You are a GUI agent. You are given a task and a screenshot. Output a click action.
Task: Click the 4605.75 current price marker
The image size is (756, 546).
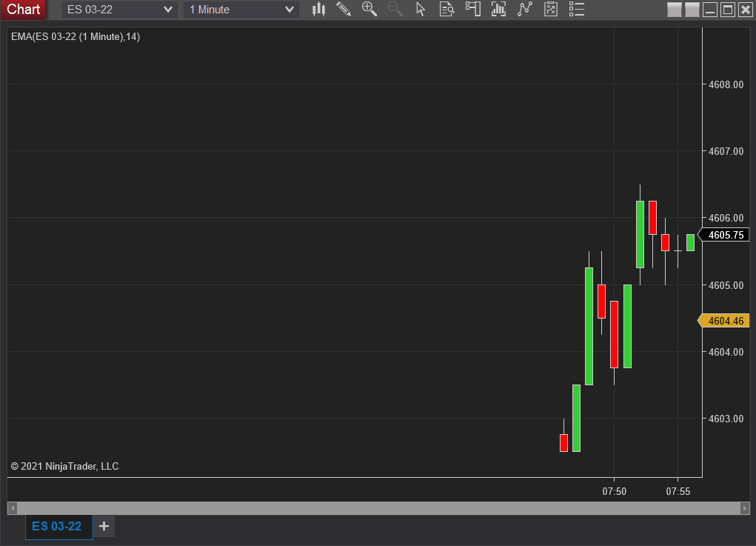[x=723, y=235]
